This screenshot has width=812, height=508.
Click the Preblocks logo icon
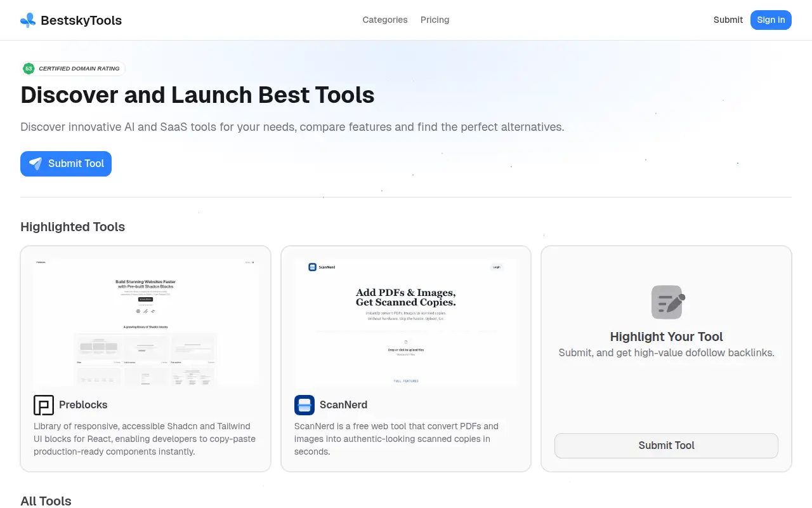tap(44, 405)
